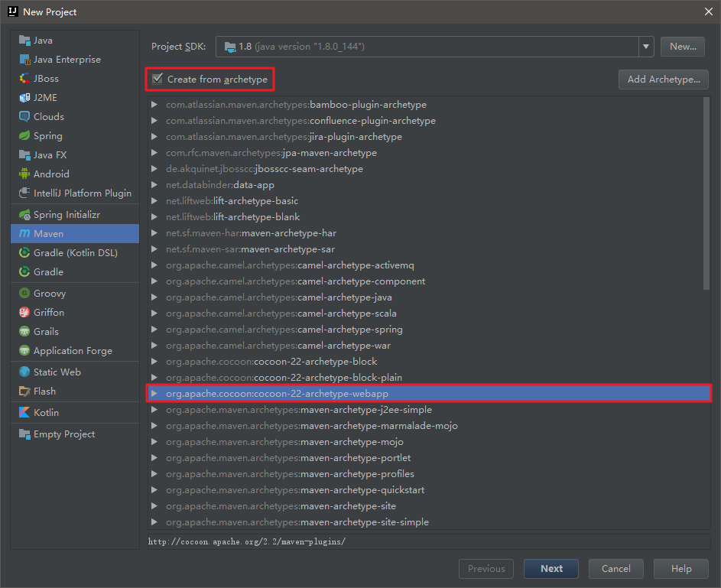This screenshot has width=721, height=588.
Task: Click the Clouds icon
Action: (24, 117)
